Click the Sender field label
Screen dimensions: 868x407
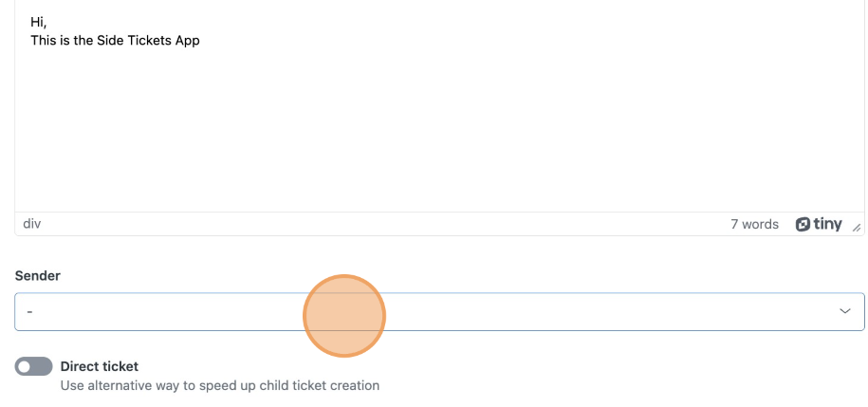pyautogui.click(x=38, y=276)
